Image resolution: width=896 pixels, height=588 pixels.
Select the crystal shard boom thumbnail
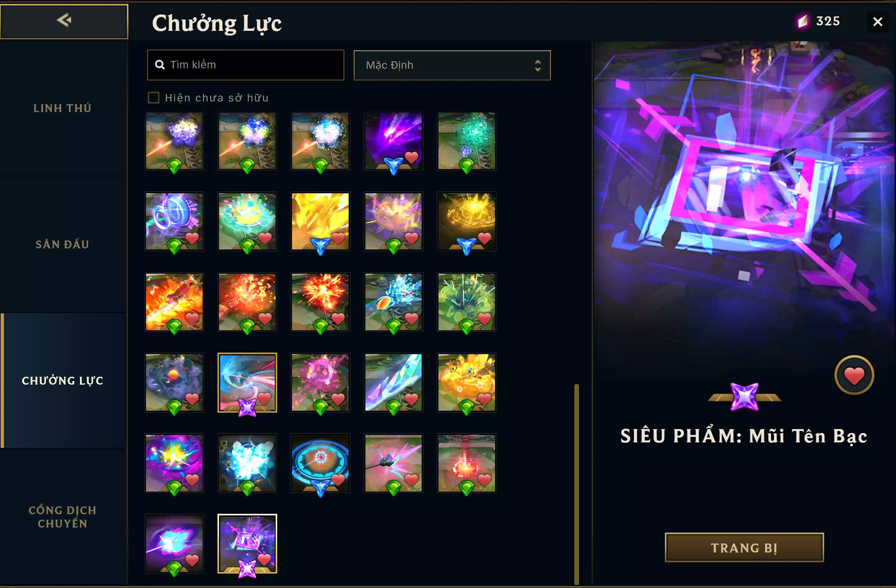pos(394,383)
